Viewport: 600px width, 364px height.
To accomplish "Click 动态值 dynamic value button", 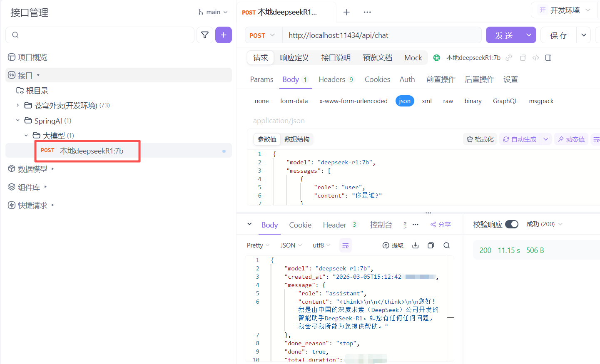I will point(571,139).
